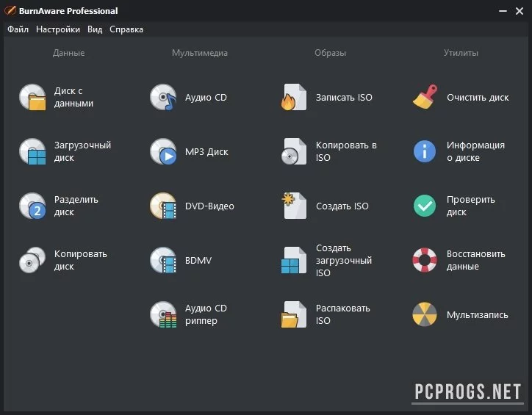Image resolution: width=532 pixels, height=415 pixels.
Task: Click the Аудио CD риппер label
Action: pyautogui.click(x=206, y=314)
